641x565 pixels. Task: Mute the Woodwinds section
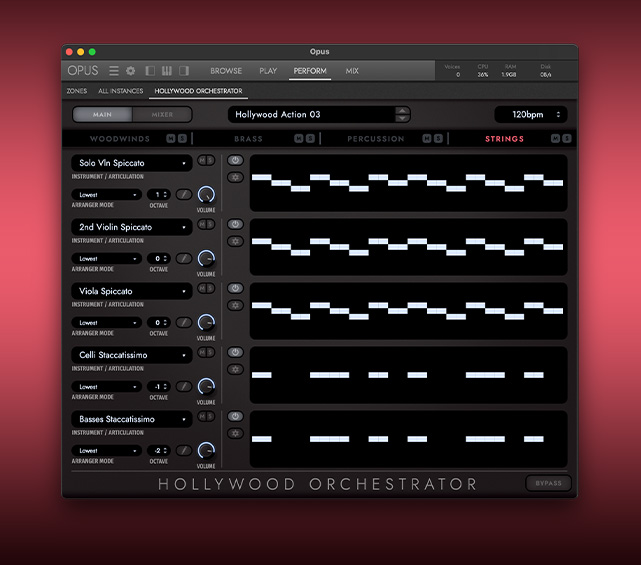(x=171, y=139)
